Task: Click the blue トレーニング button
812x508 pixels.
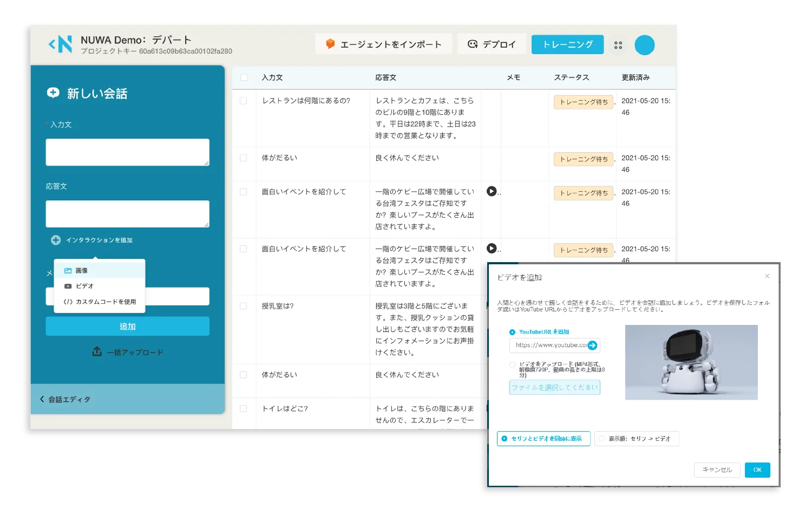Action: (x=568, y=44)
